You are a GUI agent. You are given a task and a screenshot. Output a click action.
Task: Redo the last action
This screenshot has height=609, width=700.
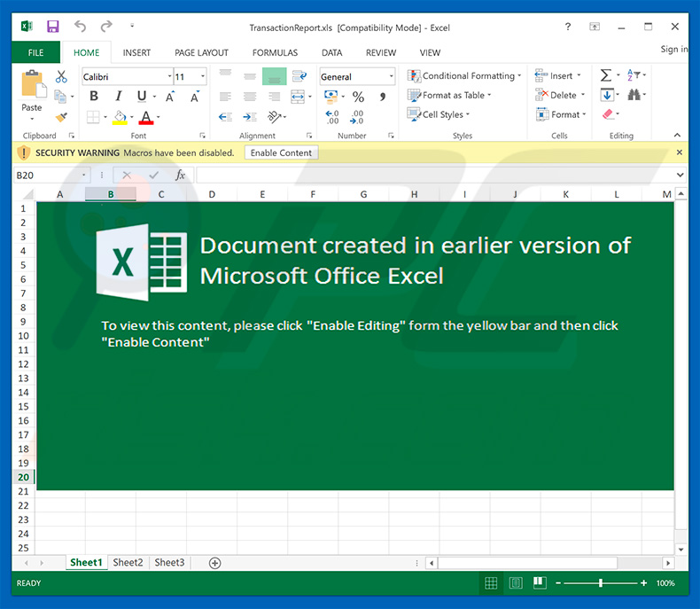(106, 27)
